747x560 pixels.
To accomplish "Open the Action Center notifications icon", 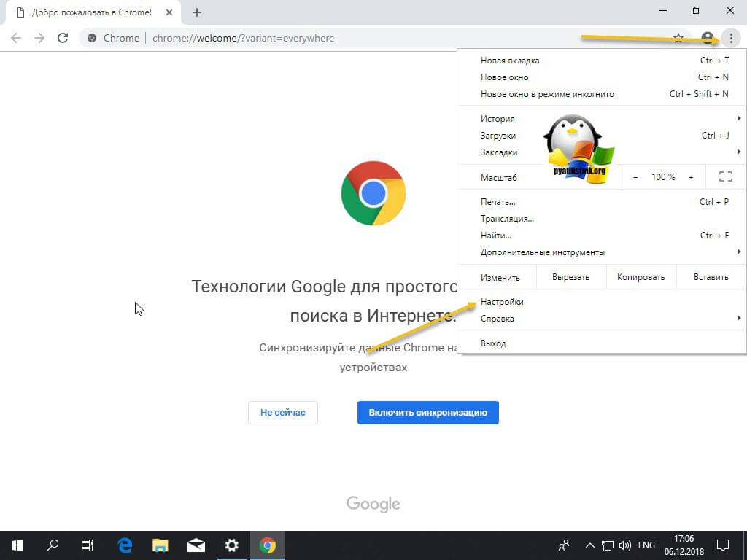I will pos(723,545).
